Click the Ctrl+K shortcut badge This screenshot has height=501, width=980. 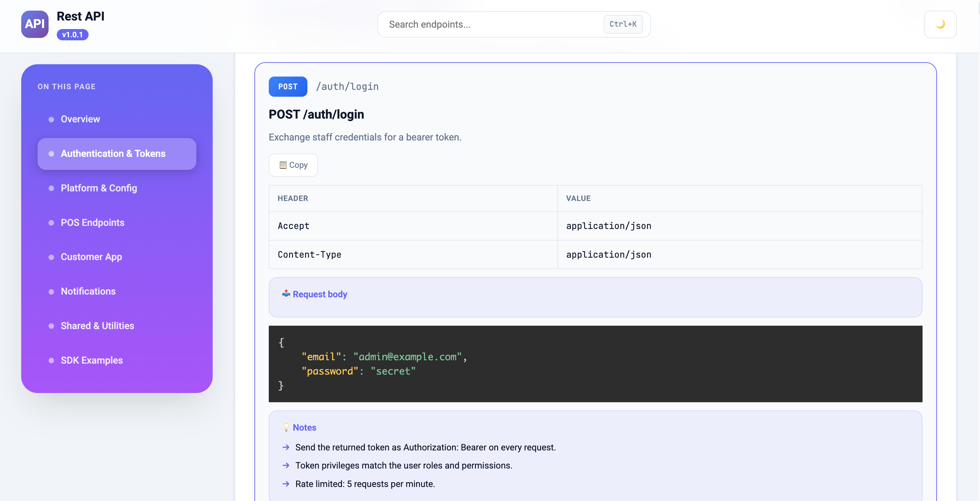pos(622,24)
